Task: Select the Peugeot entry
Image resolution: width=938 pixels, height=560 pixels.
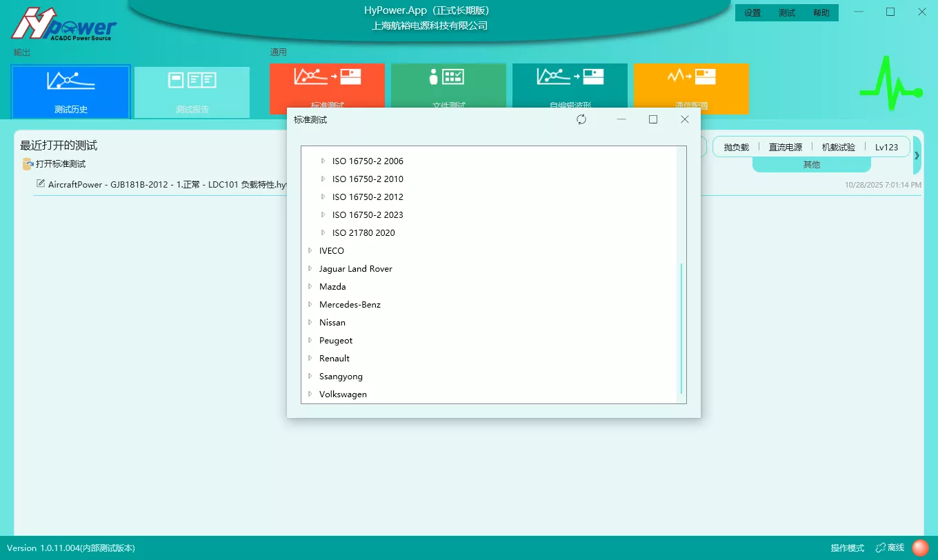Action: click(x=336, y=340)
